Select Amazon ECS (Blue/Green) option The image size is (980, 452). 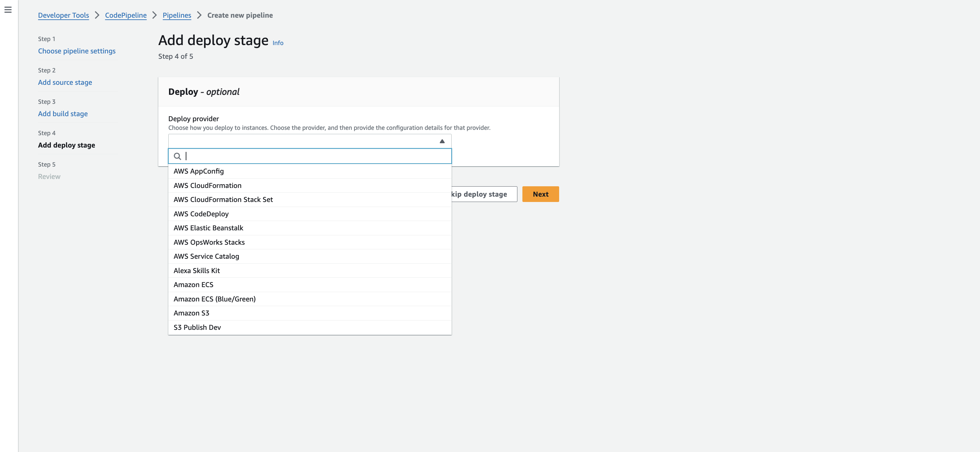[x=214, y=299]
